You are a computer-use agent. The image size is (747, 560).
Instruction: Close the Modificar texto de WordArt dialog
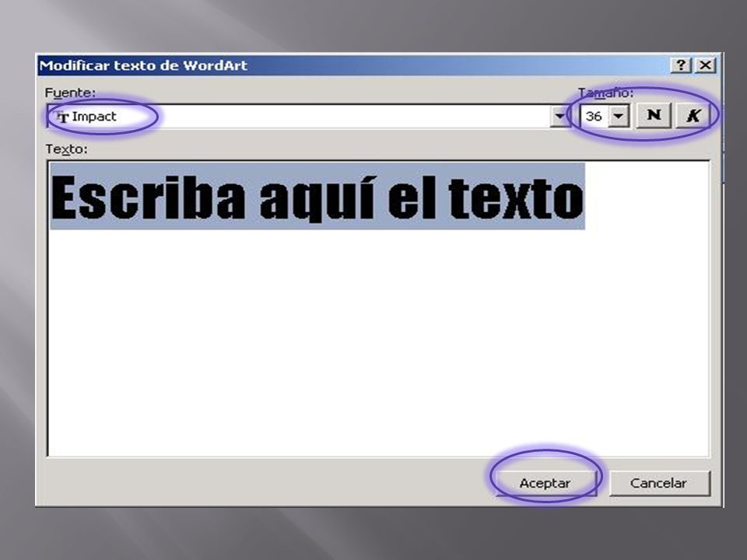tap(706, 65)
